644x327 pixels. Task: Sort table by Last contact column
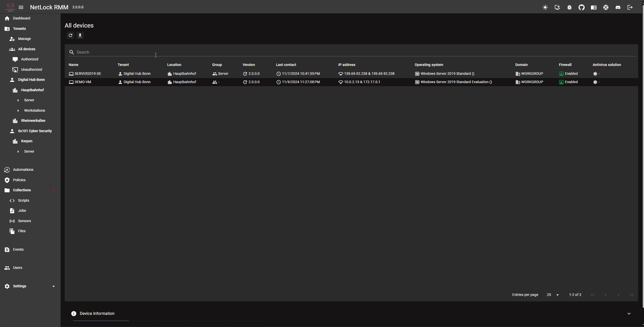click(x=286, y=65)
